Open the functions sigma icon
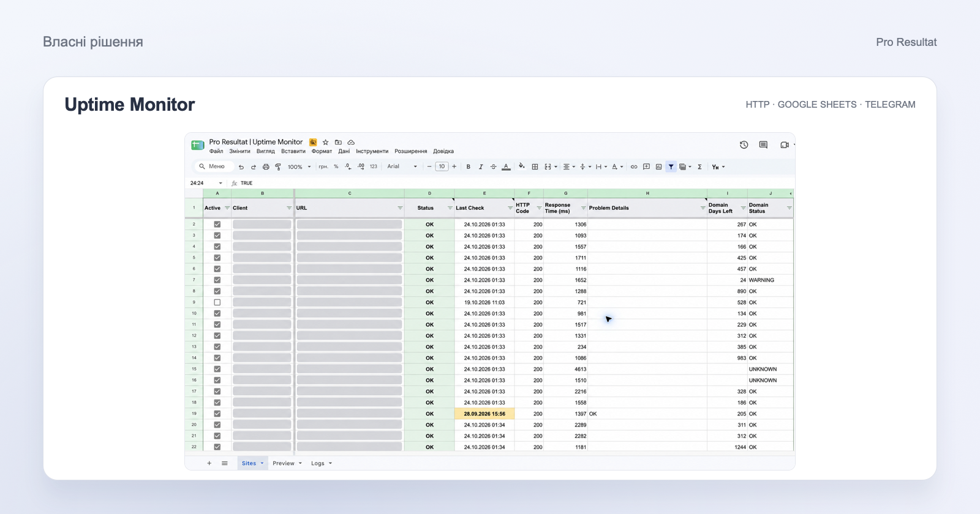Image resolution: width=980 pixels, height=514 pixels. pyautogui.click(x=699, y=167)
